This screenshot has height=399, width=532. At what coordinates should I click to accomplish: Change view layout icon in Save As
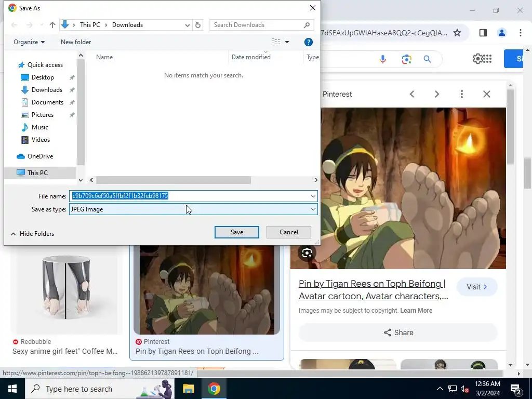pyautogui.click(x=276, y=42)
